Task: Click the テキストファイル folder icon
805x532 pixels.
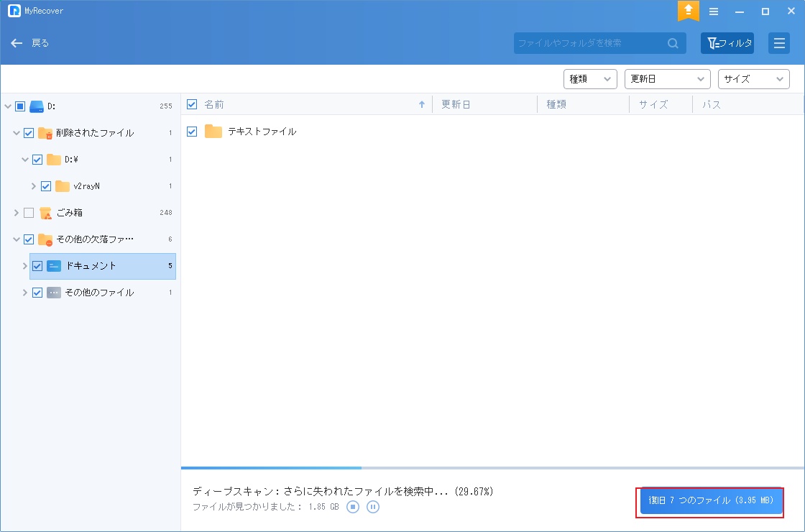Action: coord(213,132)
